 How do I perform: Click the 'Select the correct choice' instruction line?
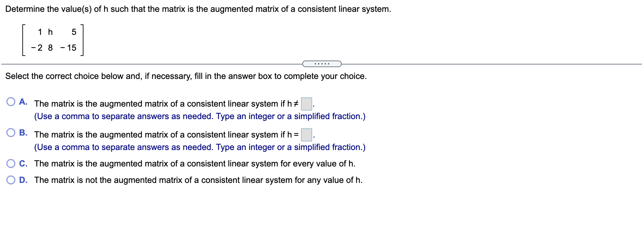coord(186,76)
